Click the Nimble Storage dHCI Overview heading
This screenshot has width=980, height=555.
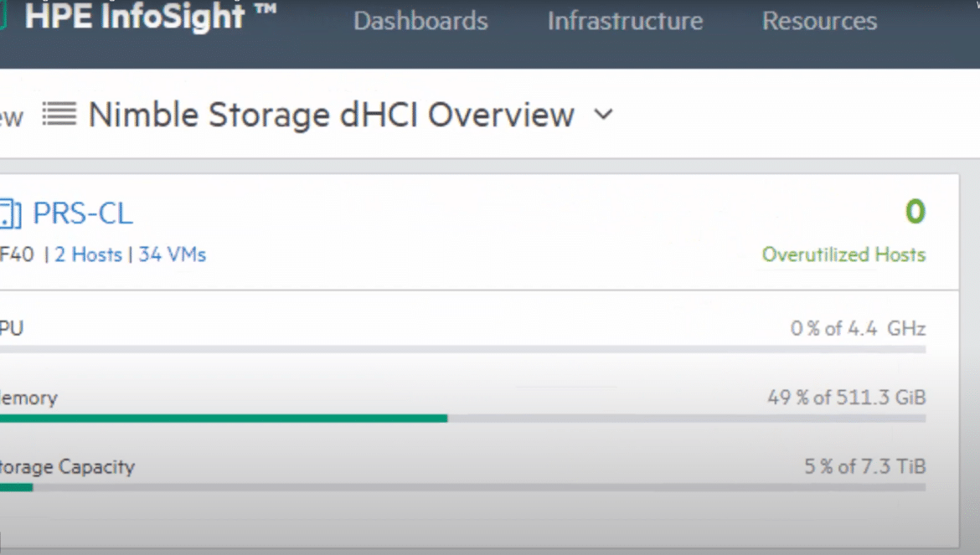point(331,115)
